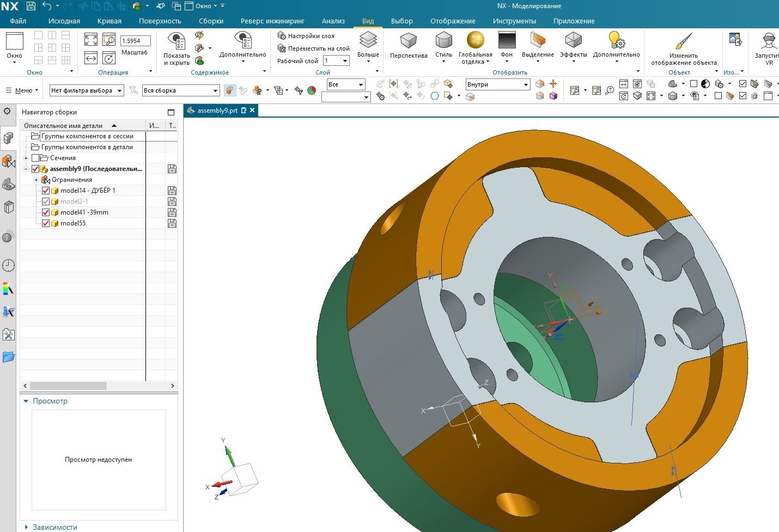
Task: Expand the Сечения tree node
Action: tap(26, 158)
